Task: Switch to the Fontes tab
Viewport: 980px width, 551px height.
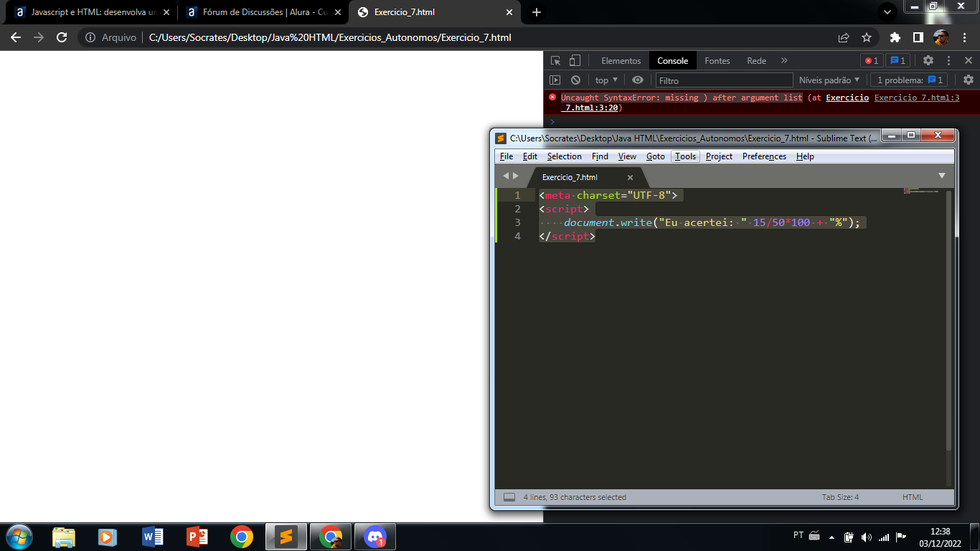Action: (x=717, y=61)
